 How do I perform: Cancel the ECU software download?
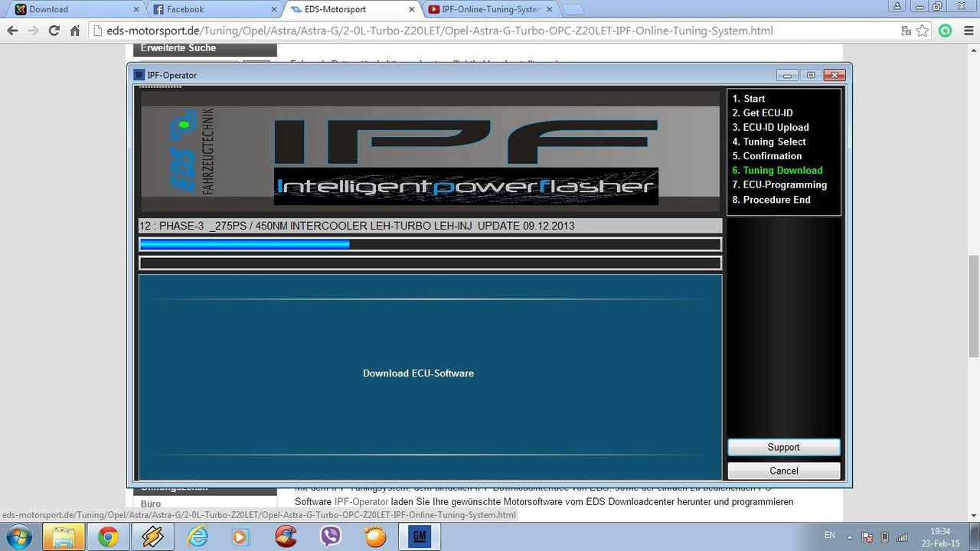[783, 471]
